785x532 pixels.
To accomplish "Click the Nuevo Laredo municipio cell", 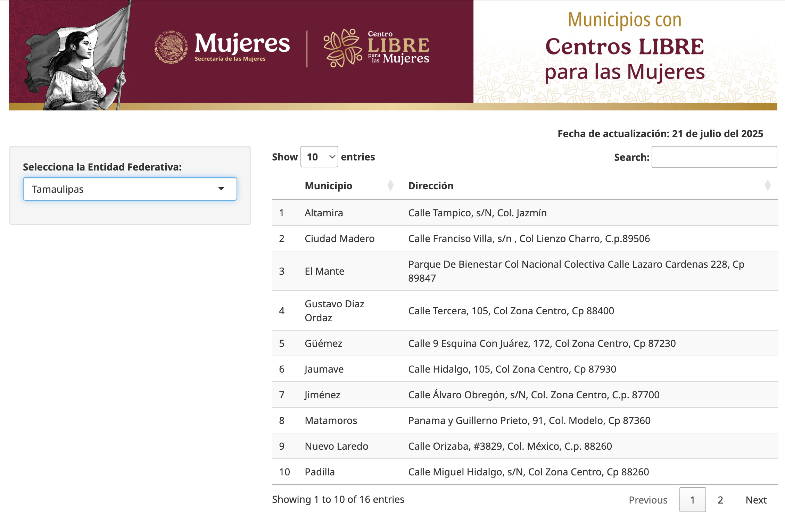I will pos(337,446).
